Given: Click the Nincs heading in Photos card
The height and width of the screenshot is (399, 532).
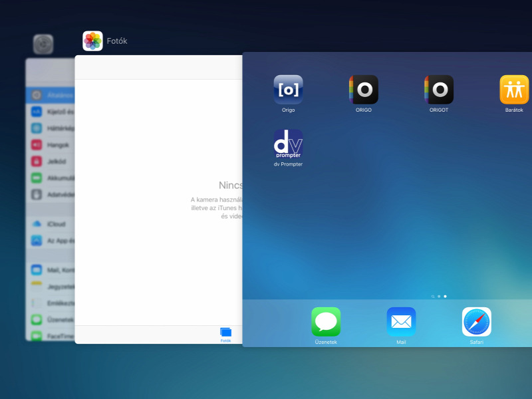Looking at the screenshot, I should [x=231, y=186].
